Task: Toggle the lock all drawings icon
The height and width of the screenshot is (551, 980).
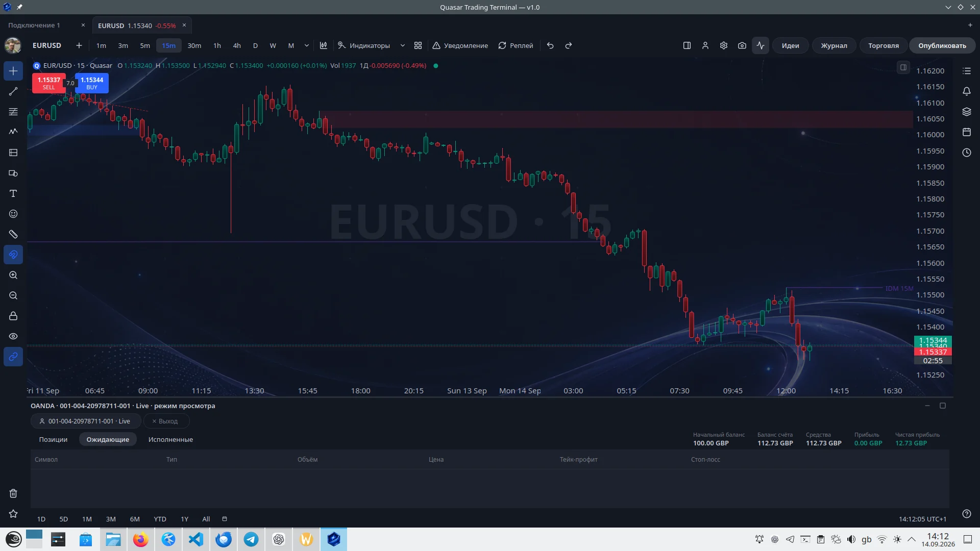Action: click(13, 316)
